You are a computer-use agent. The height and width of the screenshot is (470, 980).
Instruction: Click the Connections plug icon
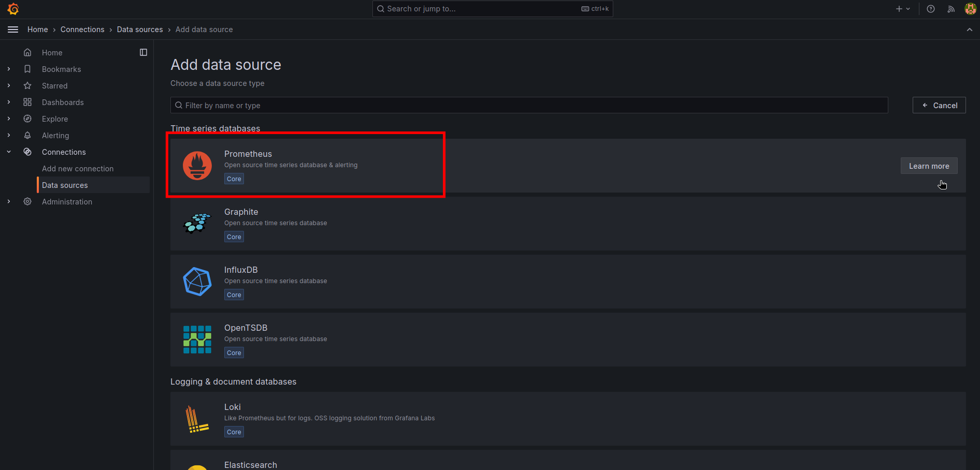pyautogui.click(x=27, y=152)
